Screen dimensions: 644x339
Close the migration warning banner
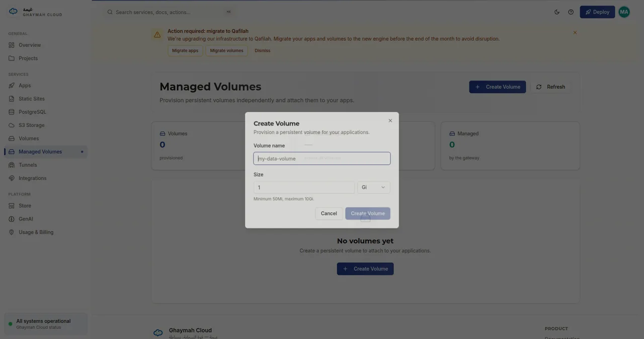point(575,33)
